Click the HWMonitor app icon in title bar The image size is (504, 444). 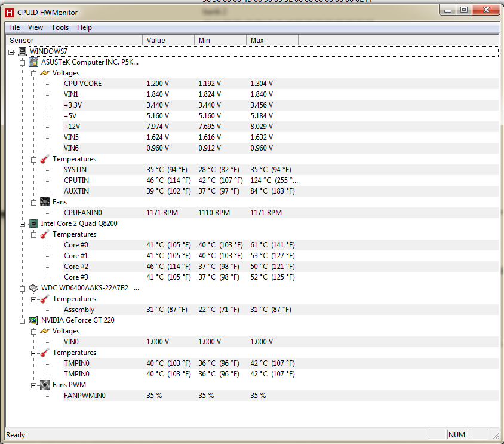coord(10,13)
